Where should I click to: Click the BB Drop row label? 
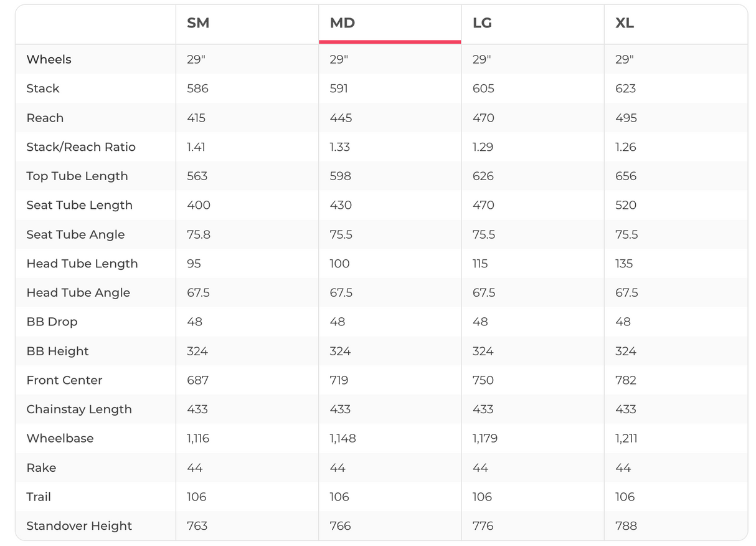[52, 322]
